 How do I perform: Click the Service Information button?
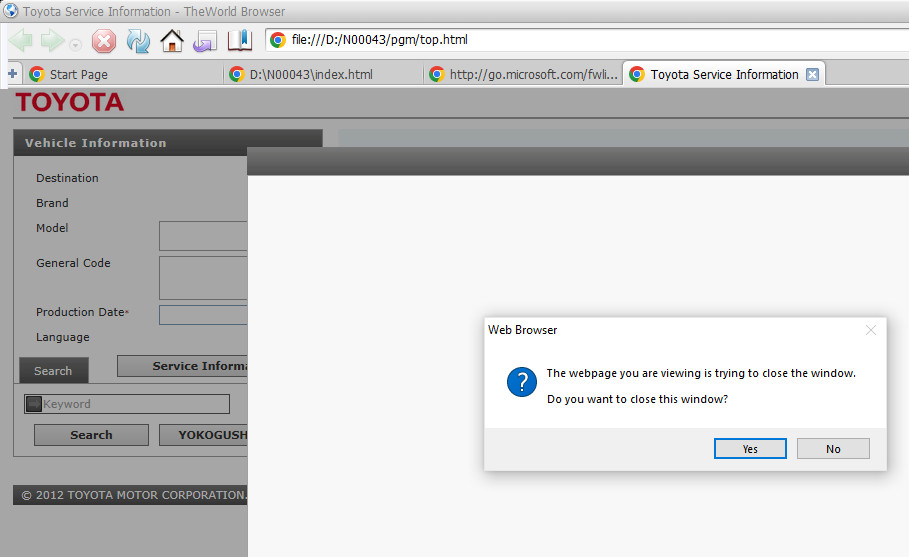(x=183, y=366)
